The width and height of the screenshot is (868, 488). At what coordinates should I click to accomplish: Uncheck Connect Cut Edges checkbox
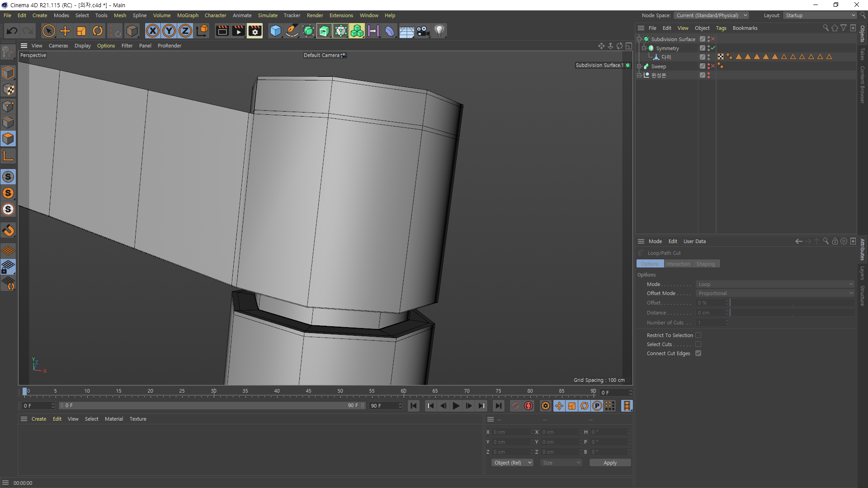tap(698, 353)
